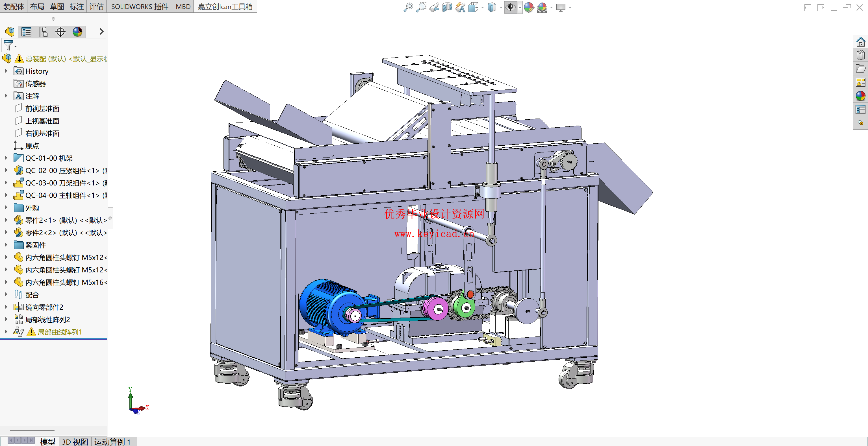Open dropdown arrow next to filter funnel
The width and height of the screenshot is (868, 446).
(x=16, y=47)
